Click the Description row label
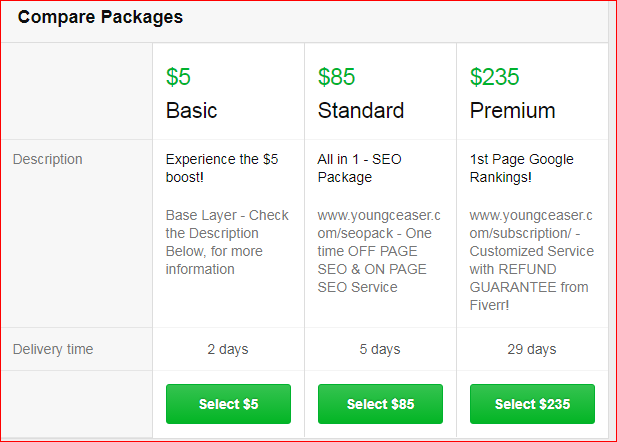Image resolution: width=617 pixels, height=442 pixels. (48, 159)
